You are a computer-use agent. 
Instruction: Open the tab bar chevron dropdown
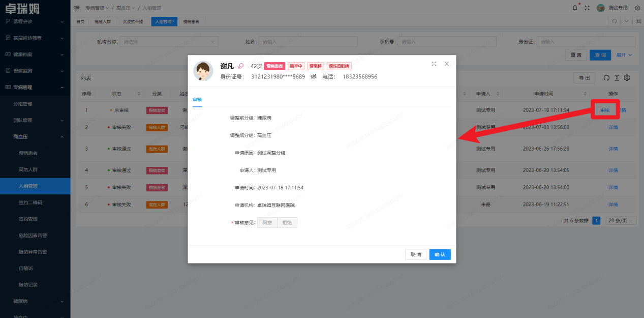pyautogui.click(x=626, y=21)
